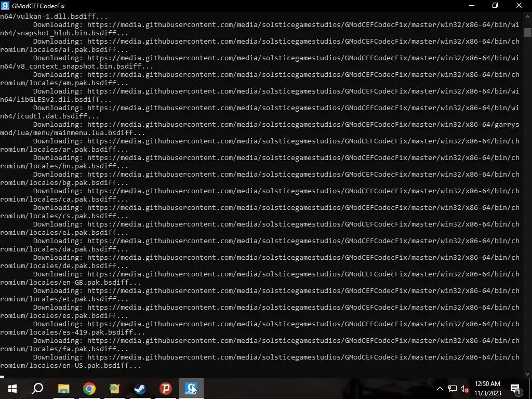Click the text 'romium/locales/af.pak.bsdiff...'
Viewport: 532px width, 399px height.
pos(64,49)
